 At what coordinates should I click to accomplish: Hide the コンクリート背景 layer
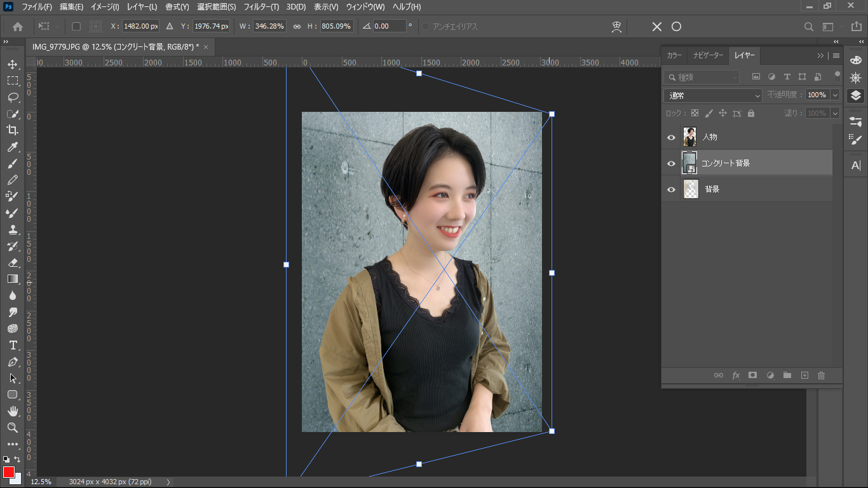pyautogui.click(x=671, y=163)
